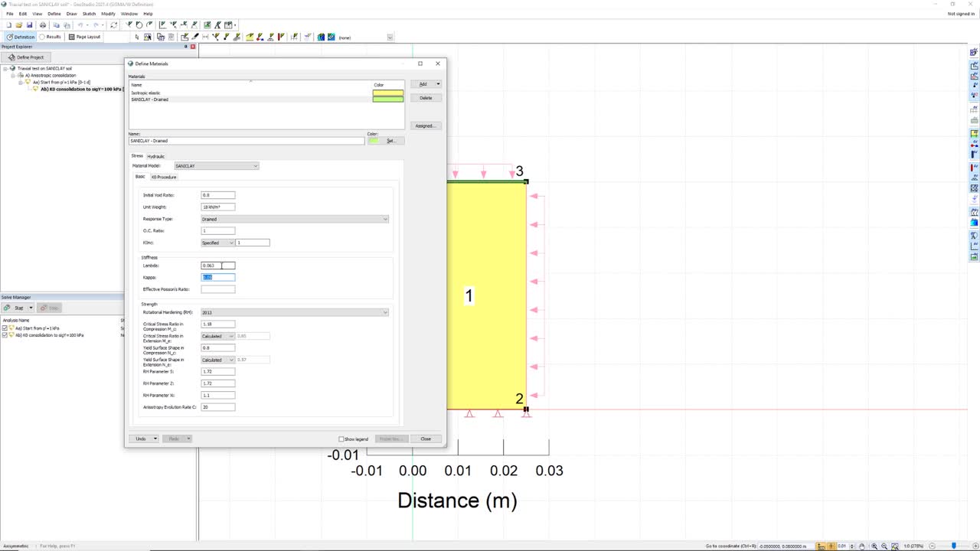Screen dimensions: 980x551
Task: Click the SANICLAY - Drained green color swatch
Action: 387,99
